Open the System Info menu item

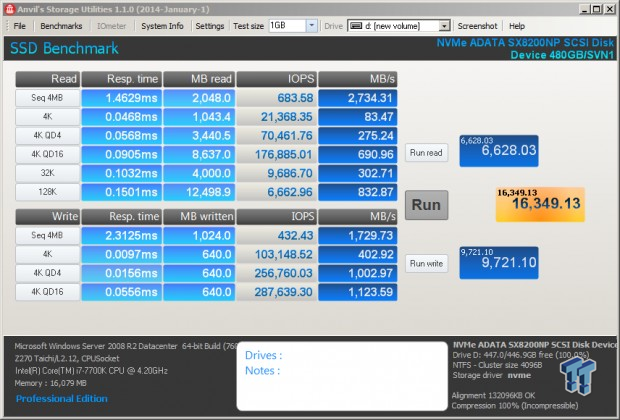coord(162,25)
